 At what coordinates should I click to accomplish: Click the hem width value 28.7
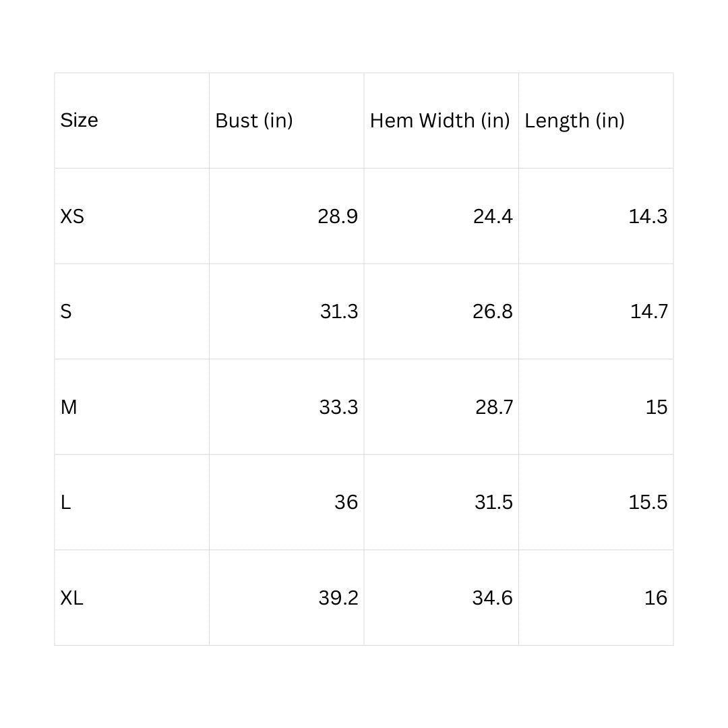(494, 407)
